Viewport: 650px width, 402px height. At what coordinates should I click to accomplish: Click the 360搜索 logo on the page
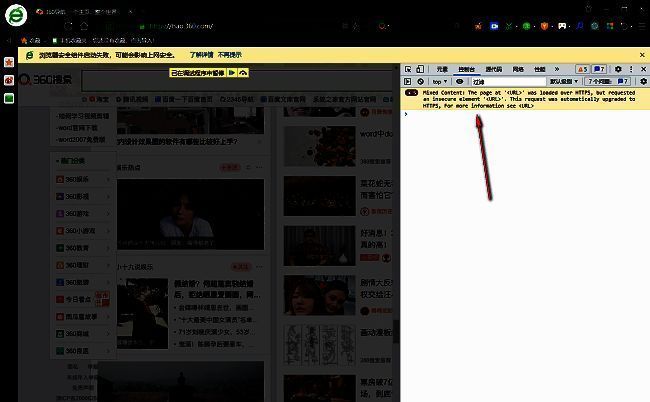pyautogui.click(x=45, y=79)
